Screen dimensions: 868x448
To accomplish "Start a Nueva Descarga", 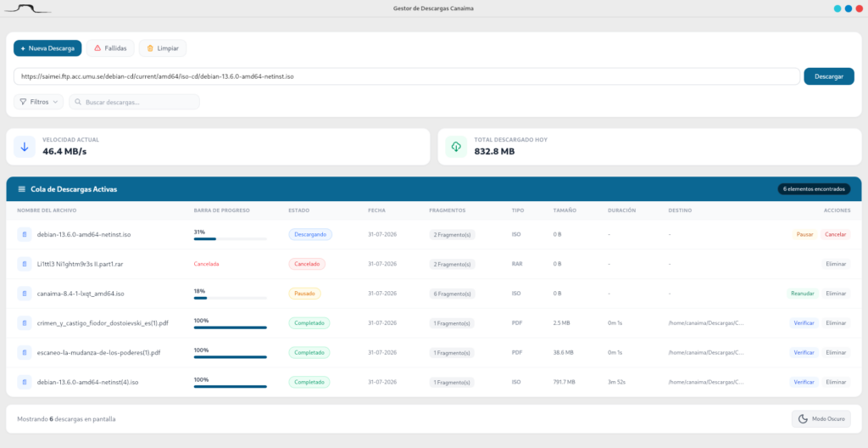I will pos(47,48).
